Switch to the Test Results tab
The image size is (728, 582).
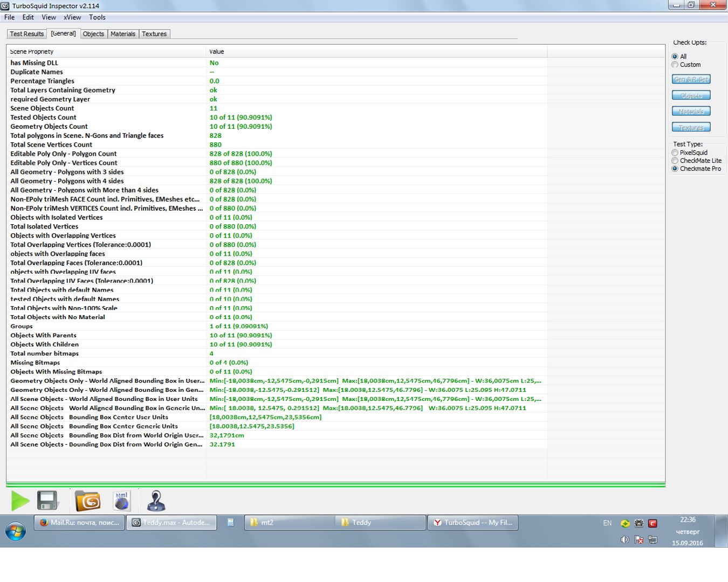pos(27,34)
